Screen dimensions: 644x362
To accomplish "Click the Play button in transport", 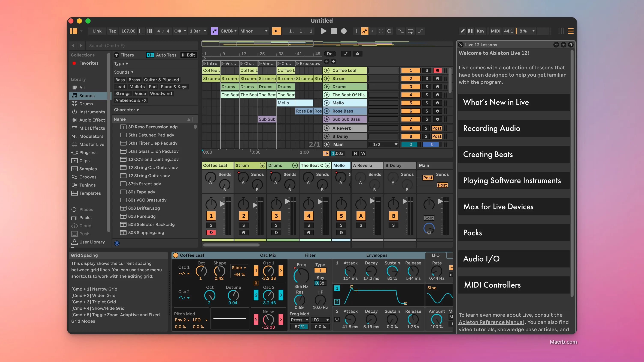I will [324, 31].
